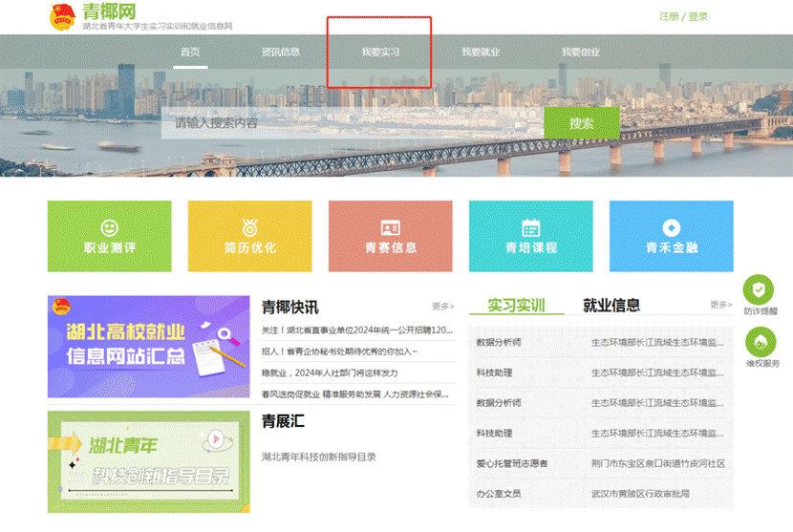Switch to 实习实训 tab
Viewport: 793px width, 532px height.
point(516,305)
